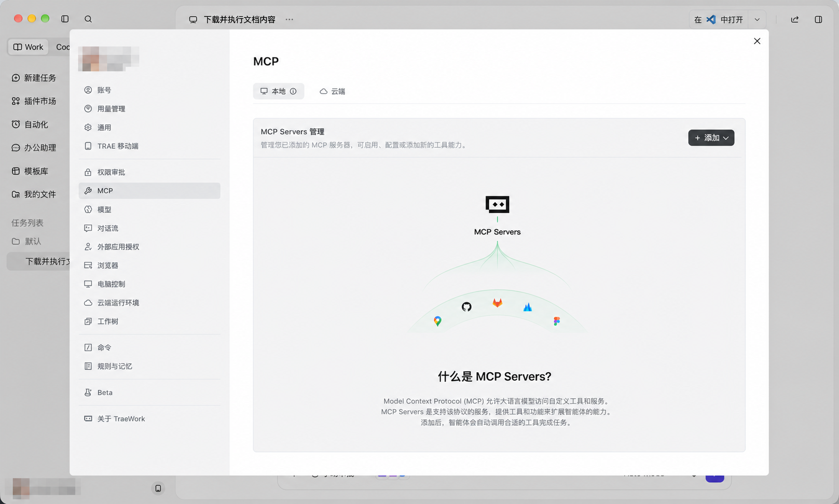Click the GitLab fox icon
The height and width of the screenshot is (504, 839).
pyautogui.click(x=497, y=302)
